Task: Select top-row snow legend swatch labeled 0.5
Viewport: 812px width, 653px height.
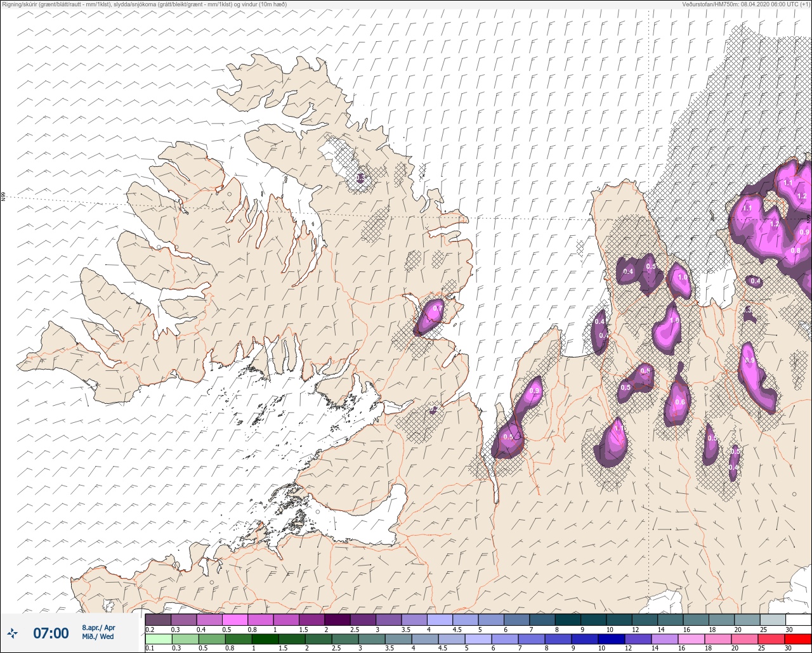Action: tap(235, 619)
